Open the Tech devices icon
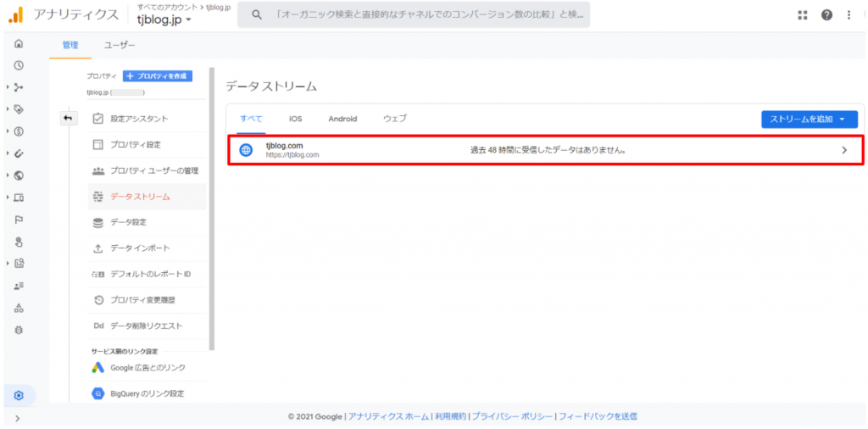 [x=19, y=197]
